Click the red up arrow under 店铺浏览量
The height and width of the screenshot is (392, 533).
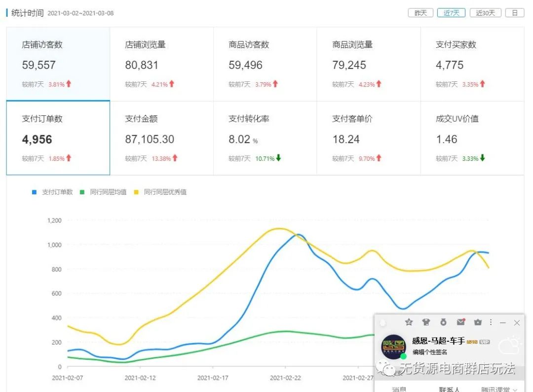(172, 83)
